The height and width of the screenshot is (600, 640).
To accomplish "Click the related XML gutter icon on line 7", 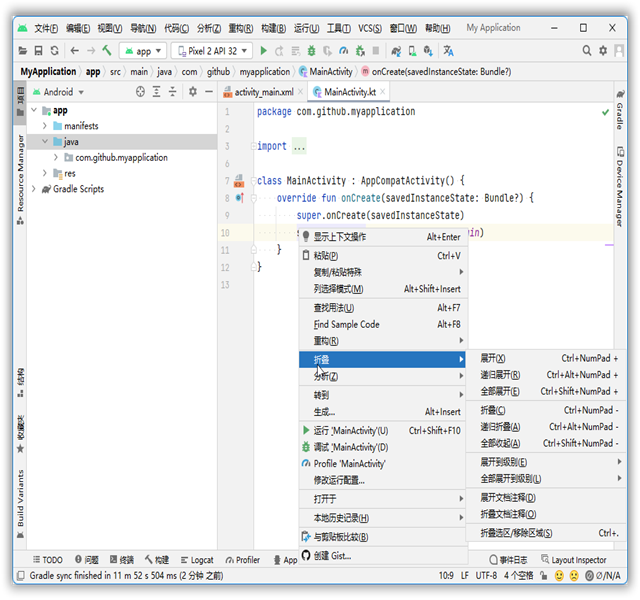I will point(239,181).
